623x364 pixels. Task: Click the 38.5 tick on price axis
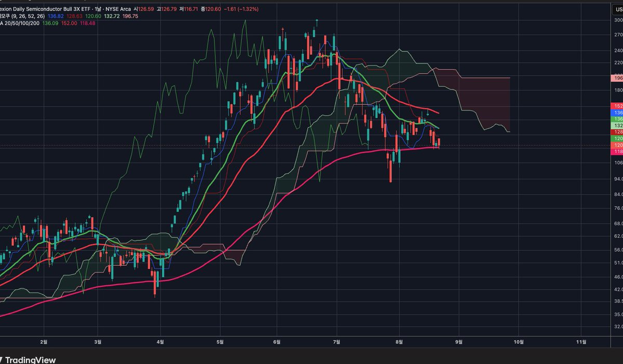coord(618,301)
